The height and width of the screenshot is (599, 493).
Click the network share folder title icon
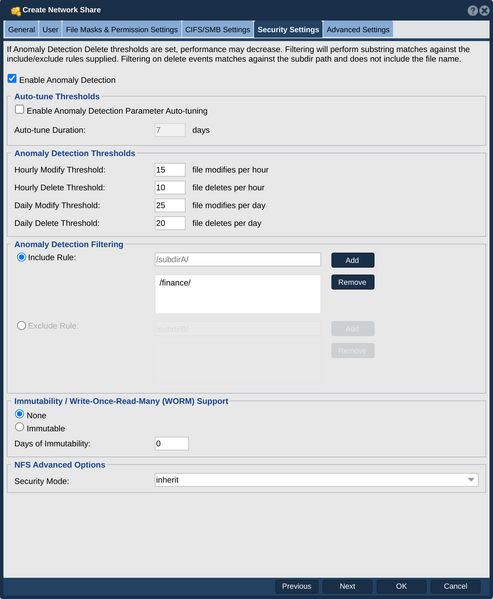(x=16, y=11)
